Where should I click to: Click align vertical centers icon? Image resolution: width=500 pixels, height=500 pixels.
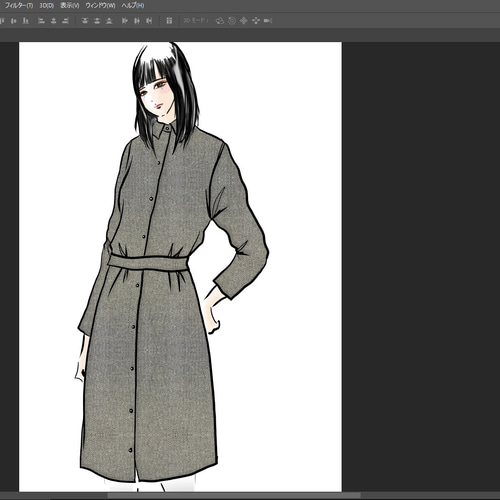(13, 21)
